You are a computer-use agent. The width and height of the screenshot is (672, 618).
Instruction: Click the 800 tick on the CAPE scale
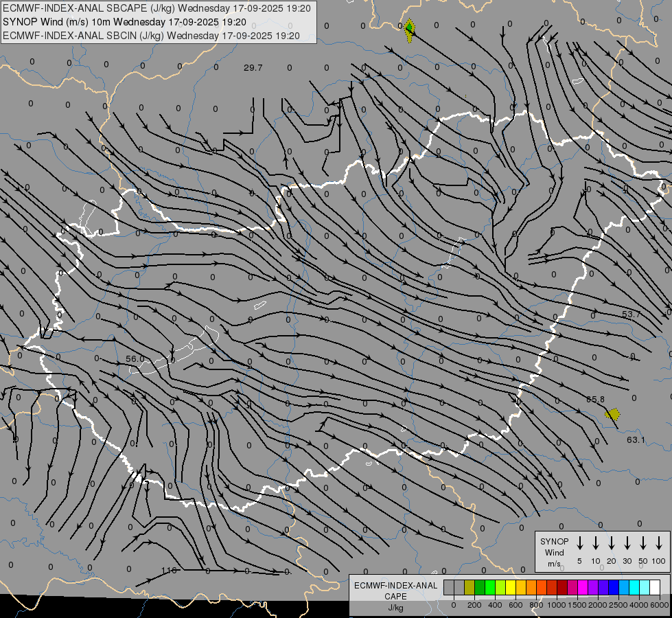pos(536,605)
